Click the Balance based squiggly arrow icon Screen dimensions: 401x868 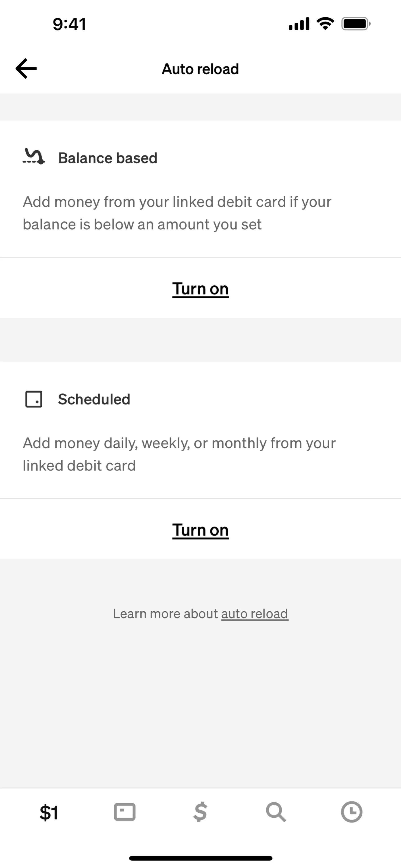(x=34, y=157)
